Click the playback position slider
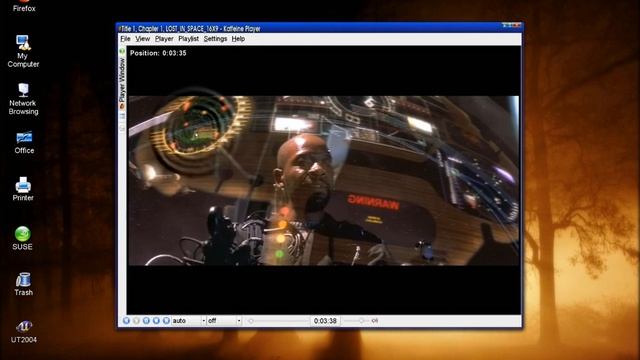640x360 pixels. click(x=278, y=321)
